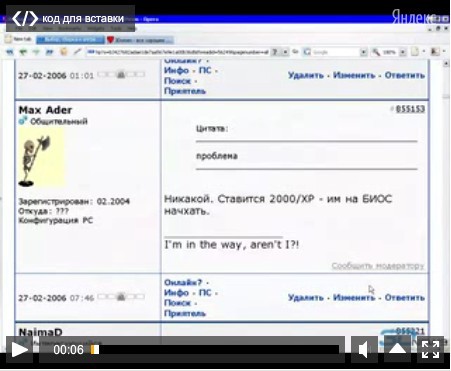Open the search engine dropdown arrow

click(x=363, y=52)
